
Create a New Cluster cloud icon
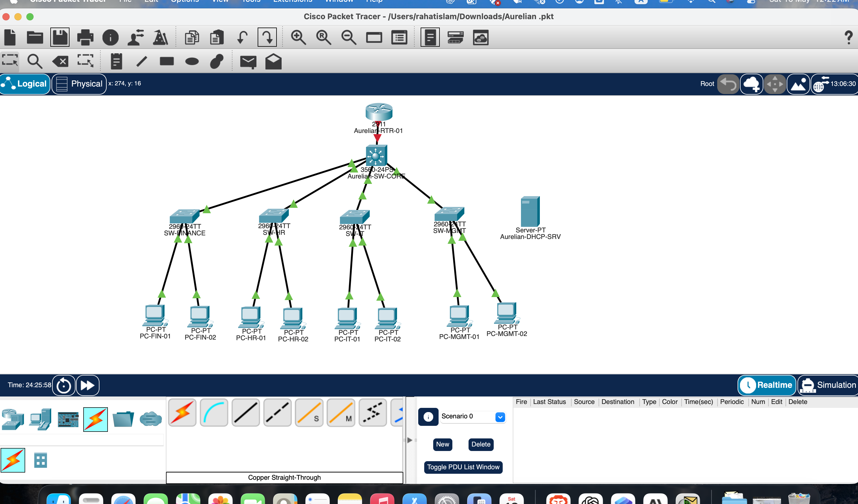(751, 84)
